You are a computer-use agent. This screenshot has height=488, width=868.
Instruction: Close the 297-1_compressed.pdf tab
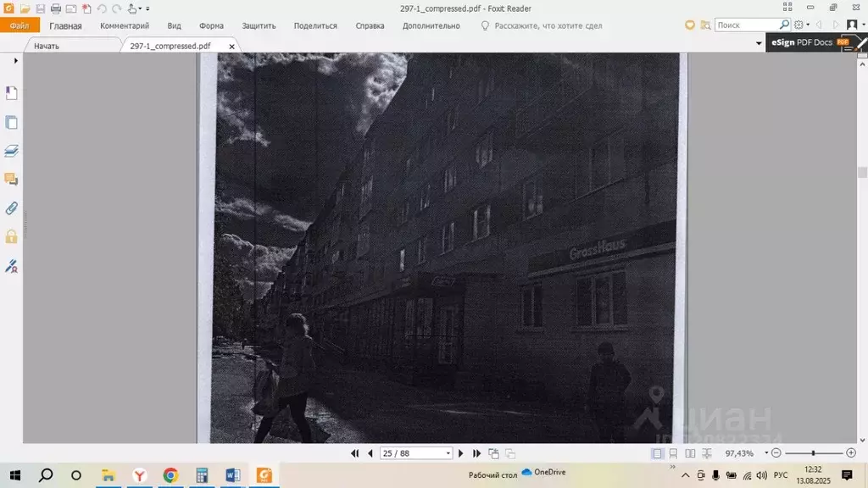point(232,47)
